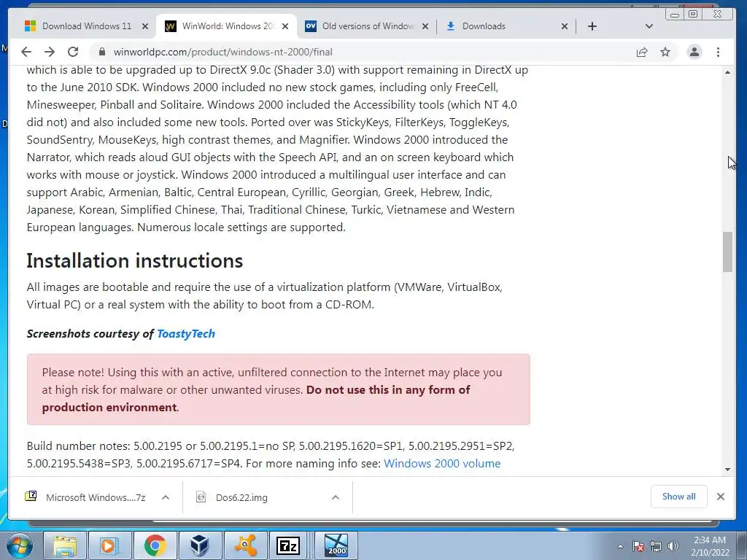Click the scrollbar down arrow
This screenshot has width=747, height=560.
727,469
